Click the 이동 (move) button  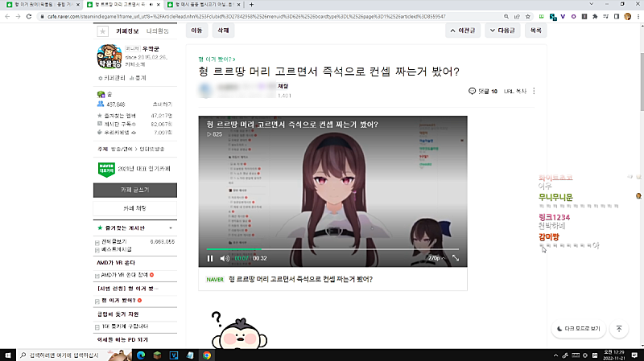click(x=196, y=31)
